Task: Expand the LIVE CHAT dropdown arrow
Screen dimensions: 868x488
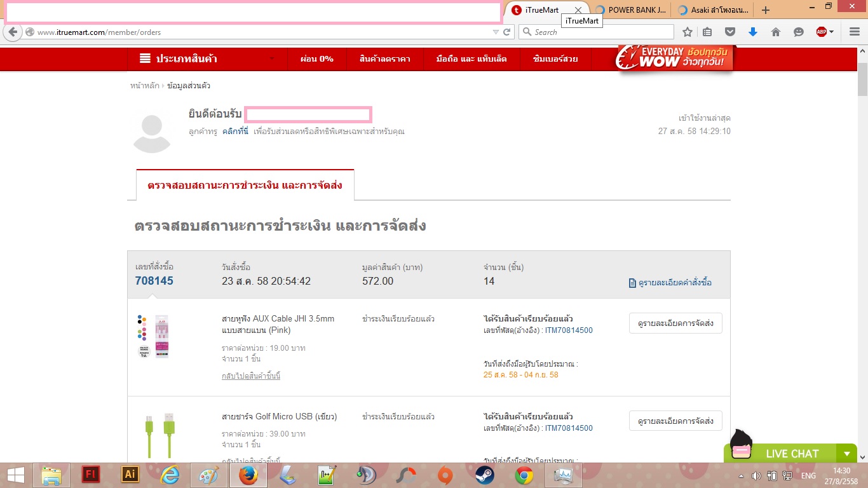Action: tap(846, 454)
